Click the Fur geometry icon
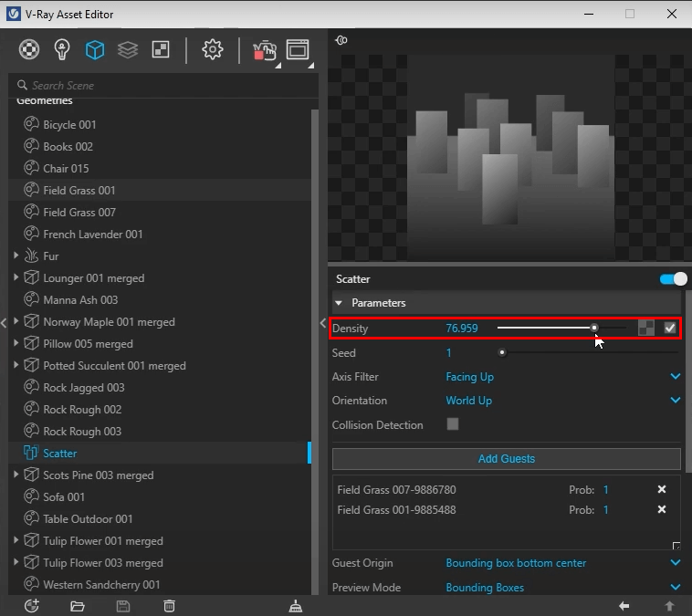692x616 pixels. point(31,256)
